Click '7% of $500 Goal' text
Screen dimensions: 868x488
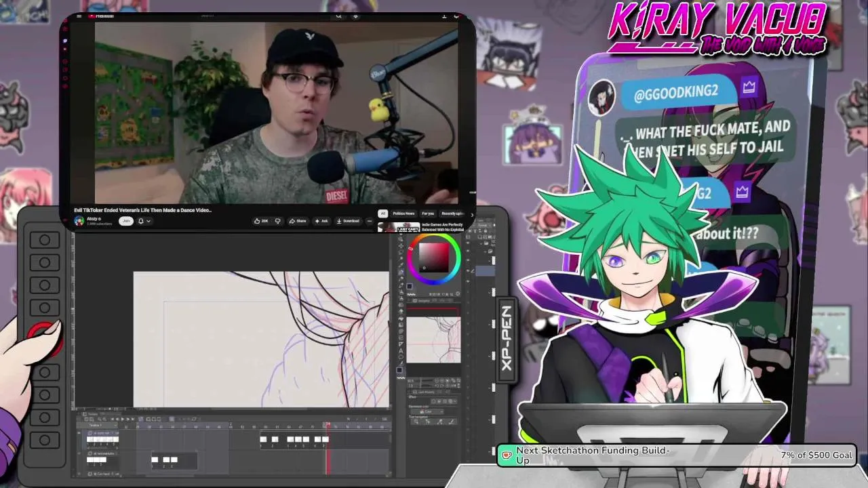pos(816,455)
